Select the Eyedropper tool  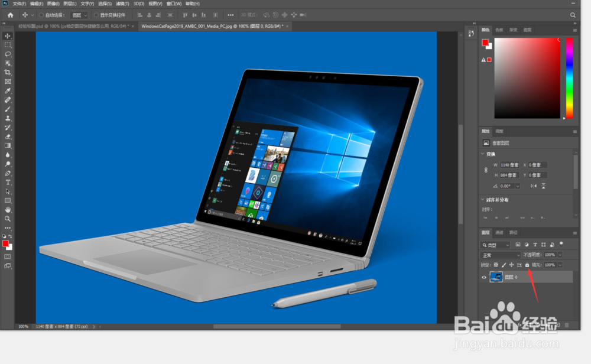tap(8, 91)
